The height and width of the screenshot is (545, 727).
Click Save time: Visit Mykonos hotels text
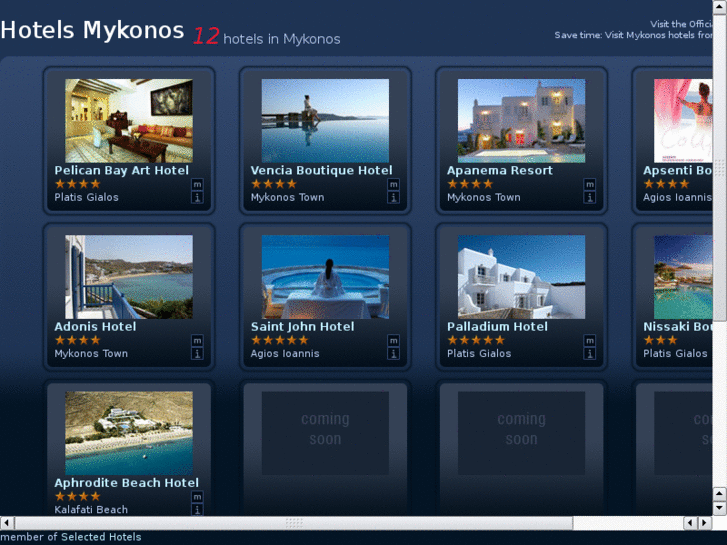coord(633,35)
